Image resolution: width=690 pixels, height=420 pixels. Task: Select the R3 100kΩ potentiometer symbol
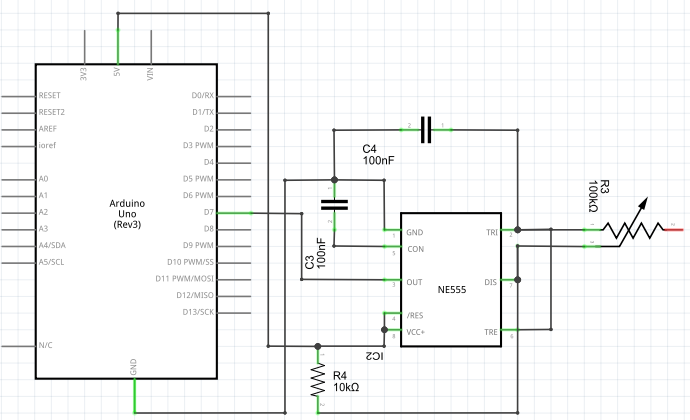click(634, 227)
